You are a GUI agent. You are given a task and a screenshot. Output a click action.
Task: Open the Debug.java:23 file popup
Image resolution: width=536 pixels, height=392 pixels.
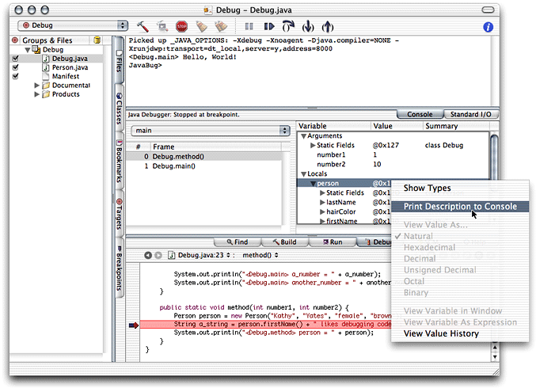coord(203,255)
